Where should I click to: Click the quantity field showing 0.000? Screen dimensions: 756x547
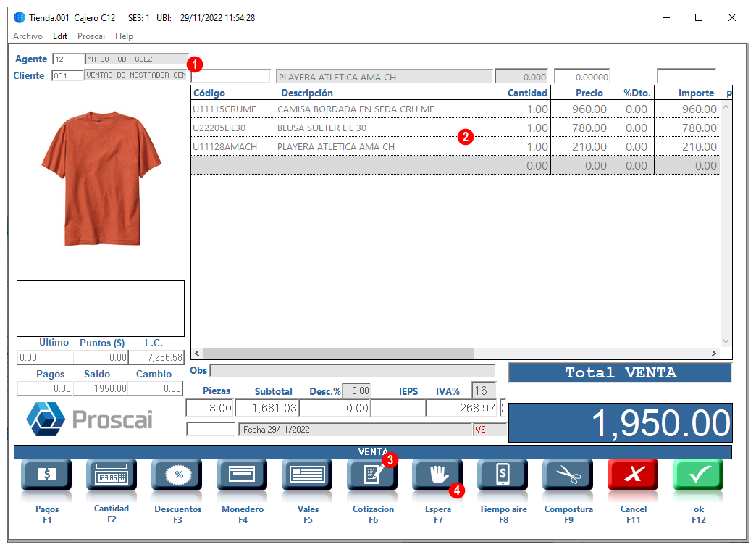point(521,77)
